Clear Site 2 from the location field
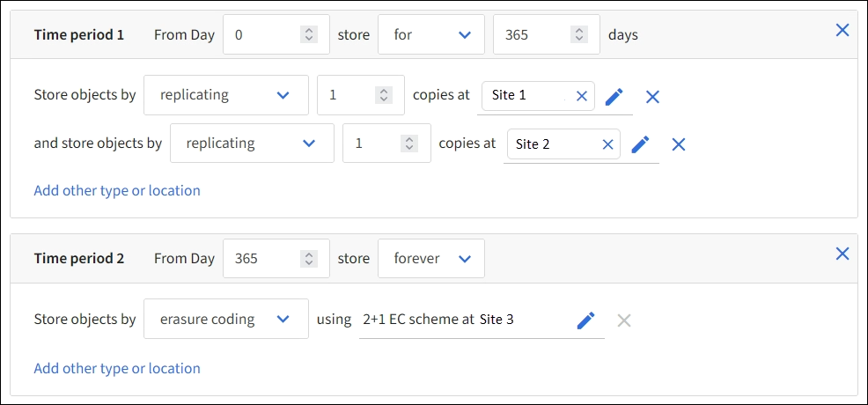Image resolution: width=868 pixels, height=405 pixels. pos(607,144)
